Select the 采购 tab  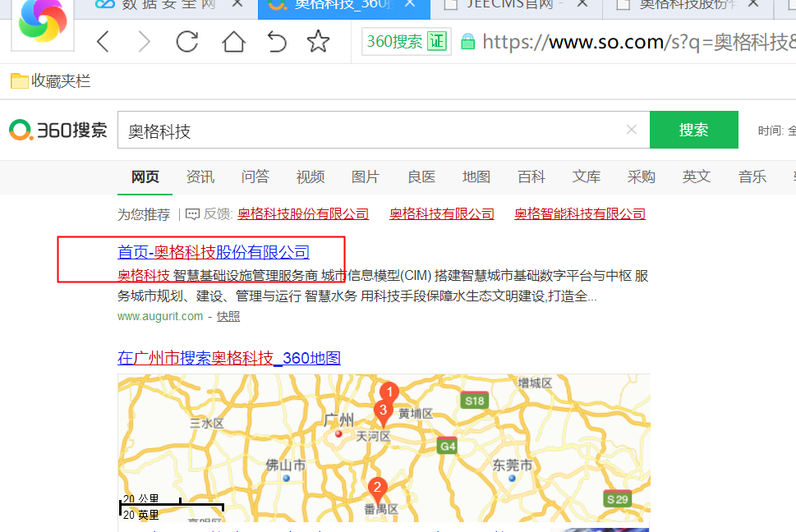click(x=642, y=177)
